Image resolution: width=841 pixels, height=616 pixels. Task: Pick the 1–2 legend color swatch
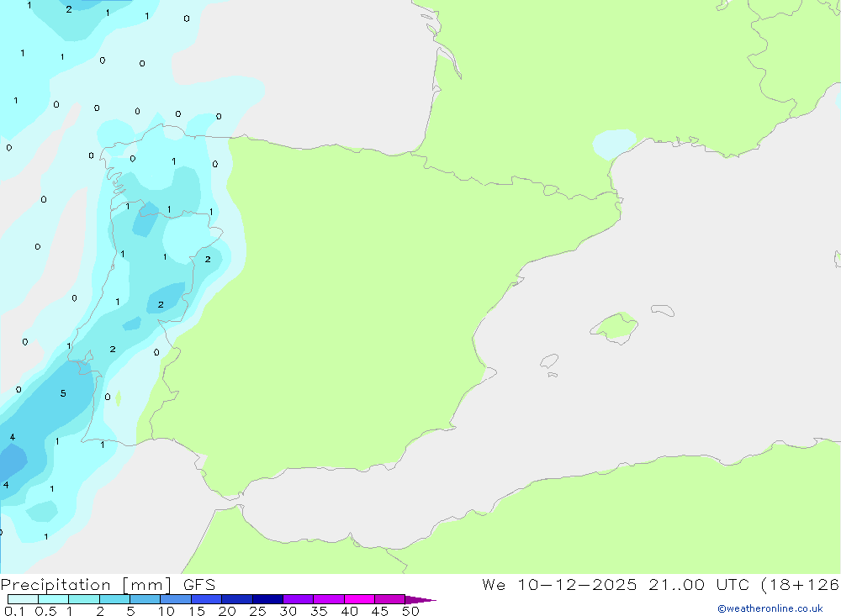click(x=84, y=599)
